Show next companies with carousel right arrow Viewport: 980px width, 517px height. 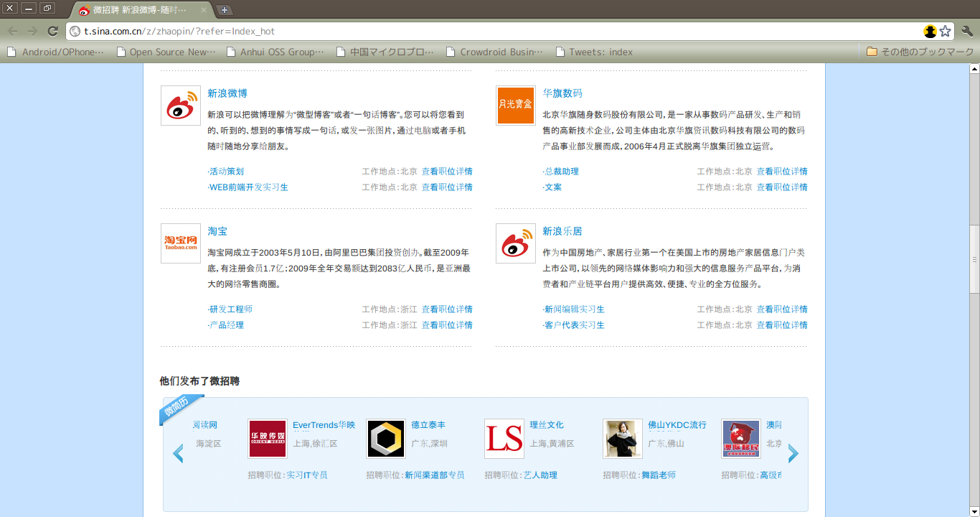[793, 453]
